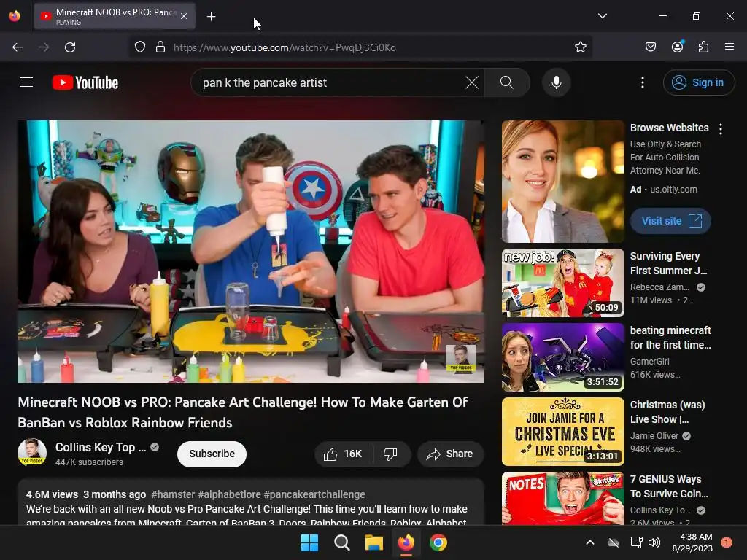Viewport: 747px width, 560px height.
Task: Click the address bar URL
Action: [285, 47]
